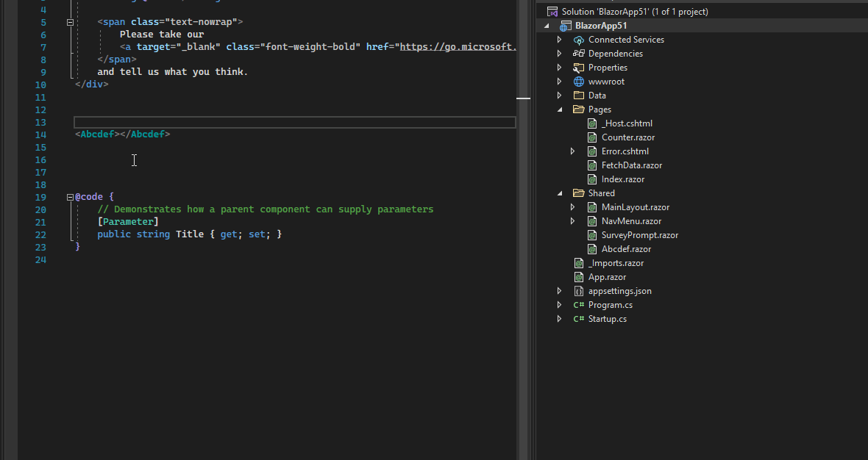Click the Counter.razor file icon
This screenshot has height=460, width=868.
click(x=592, y=137)
